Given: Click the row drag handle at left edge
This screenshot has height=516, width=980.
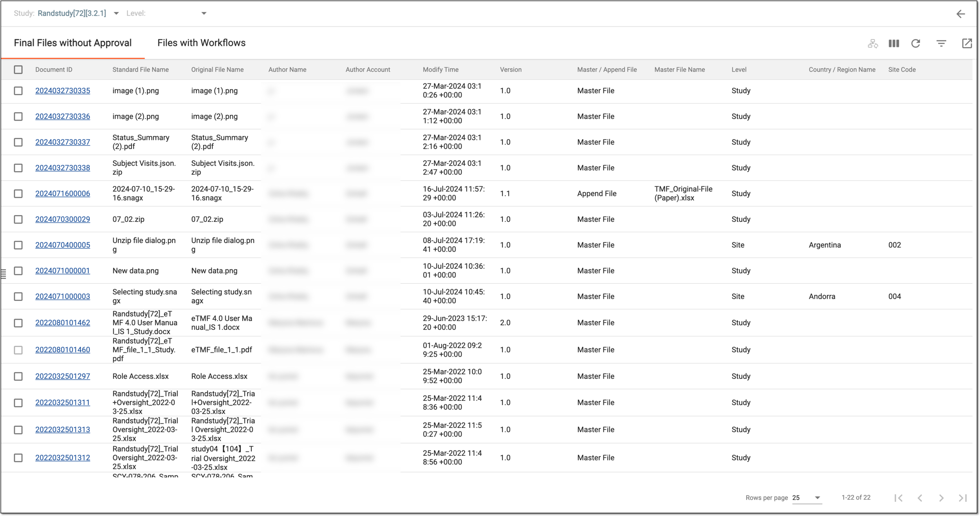Looking at the screenshot, I should 4,274.
